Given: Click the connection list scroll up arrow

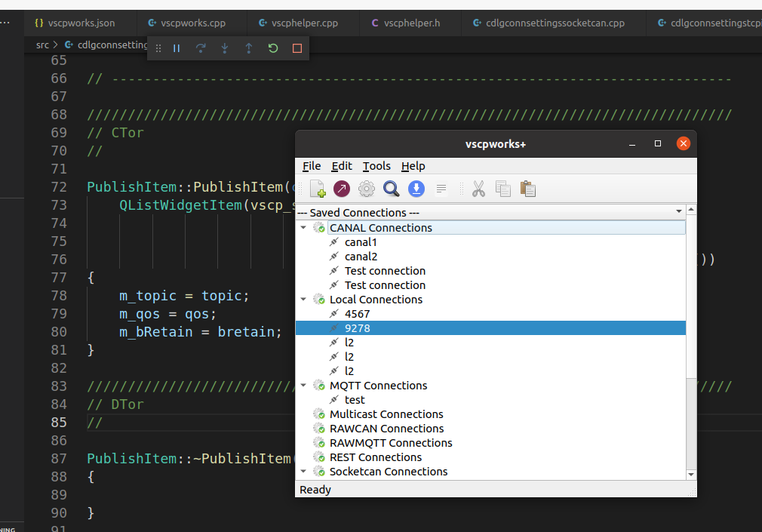Looking at the screenshot, I should [691, 210].
